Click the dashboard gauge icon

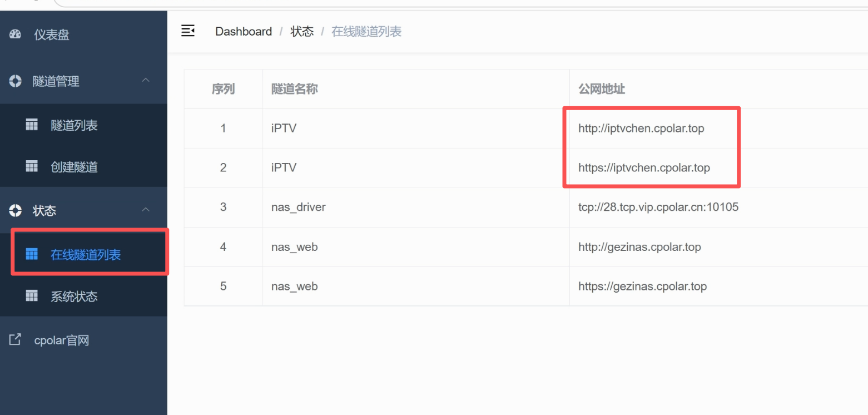pyautogui.click(x=15, y=34)
